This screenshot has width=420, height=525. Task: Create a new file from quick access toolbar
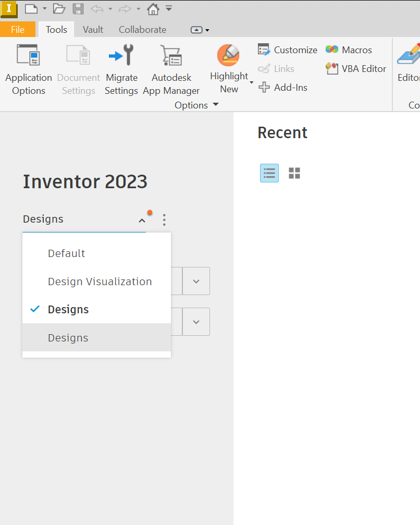point(31,9)
